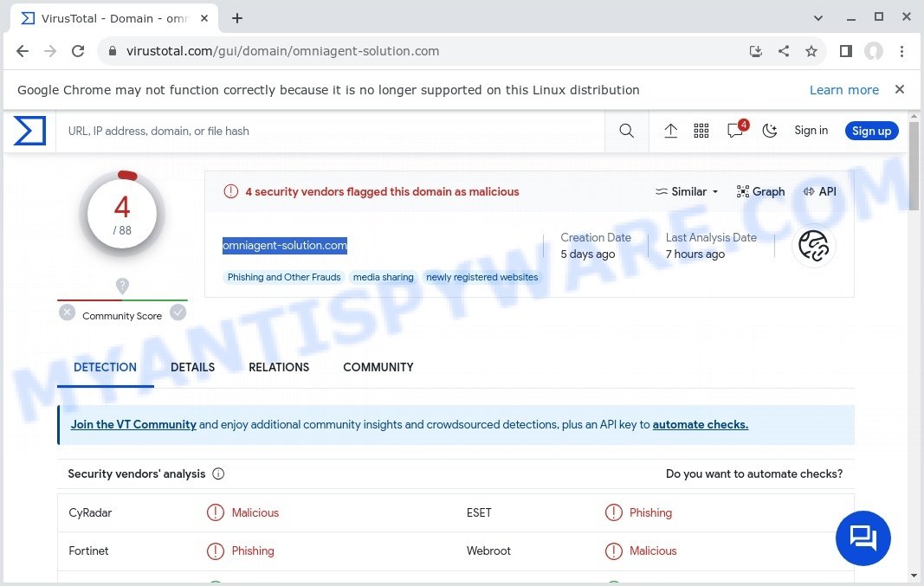Image resolution: width=924 pixels, height=586 pixels.
Task: Open the Graph view
Action: click(761, 191)
